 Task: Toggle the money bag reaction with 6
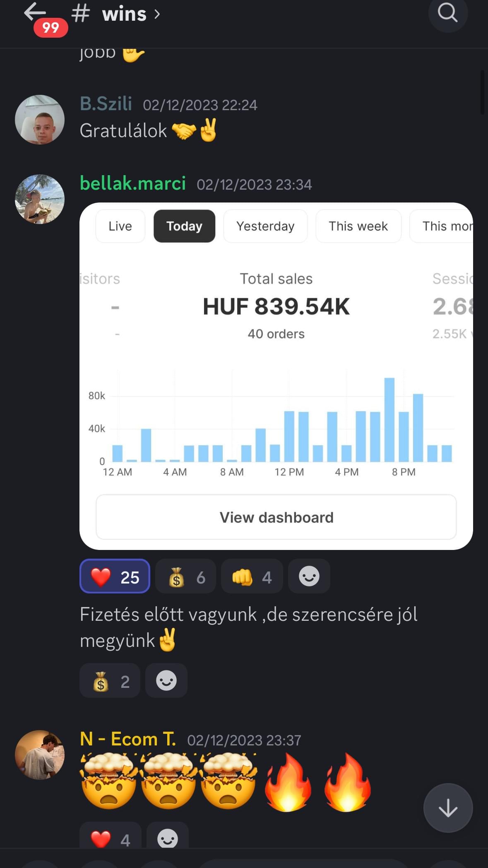185,576
